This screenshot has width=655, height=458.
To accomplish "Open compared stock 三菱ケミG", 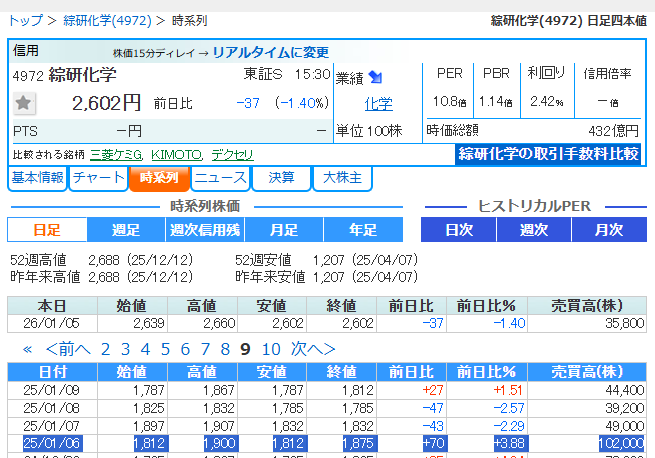I will tap(117, 155).
